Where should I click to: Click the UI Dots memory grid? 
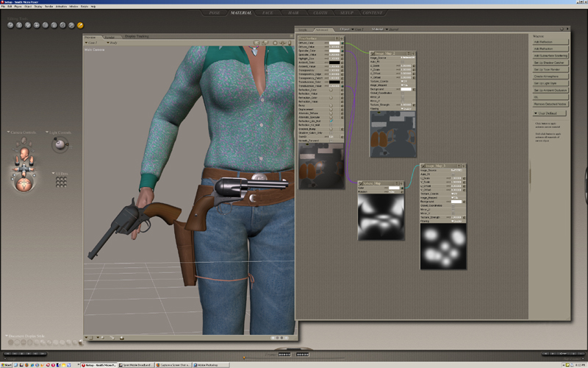click(61, 182)
